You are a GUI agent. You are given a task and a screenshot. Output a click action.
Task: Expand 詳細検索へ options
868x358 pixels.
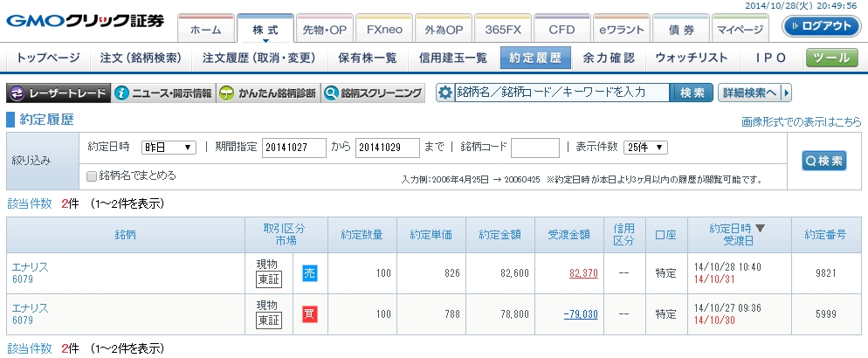point(754,93)
